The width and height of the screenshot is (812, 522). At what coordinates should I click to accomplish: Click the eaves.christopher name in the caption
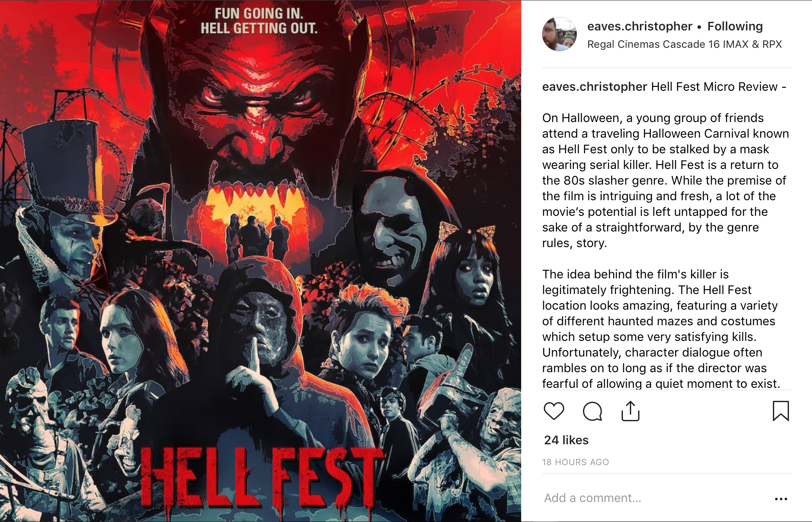594,86
